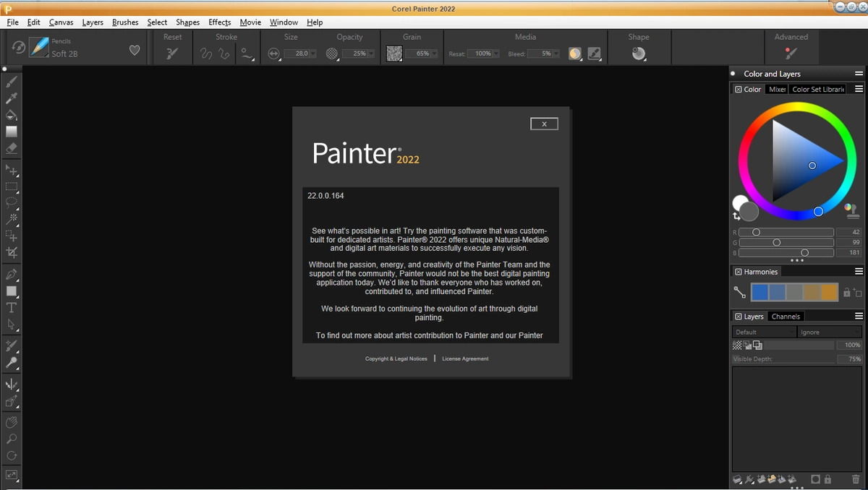Viewport: 868px width, 490px height.
Task: Adjust the R color slider
Action: 786,232
